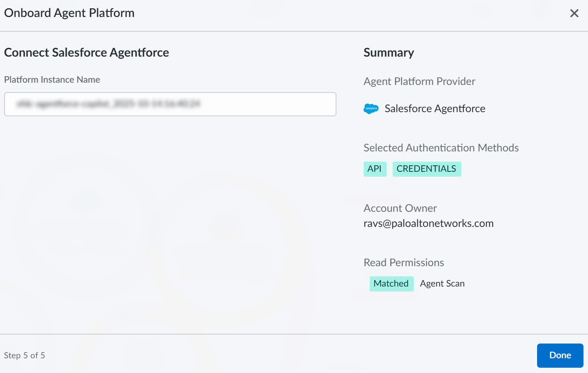Close the Onboard Agent Platform dialog
Viewport: 588px width, 373px height.
coord(574,14)
